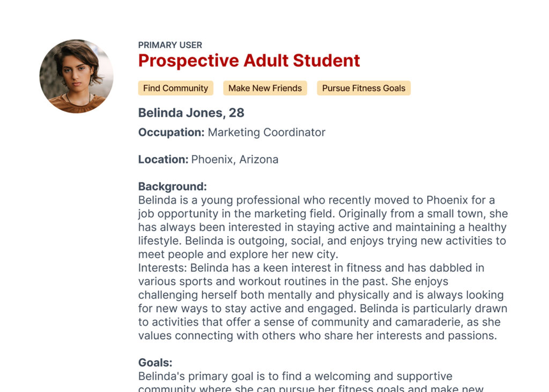Click the line starting "challenging herself both mentally"

321,295
